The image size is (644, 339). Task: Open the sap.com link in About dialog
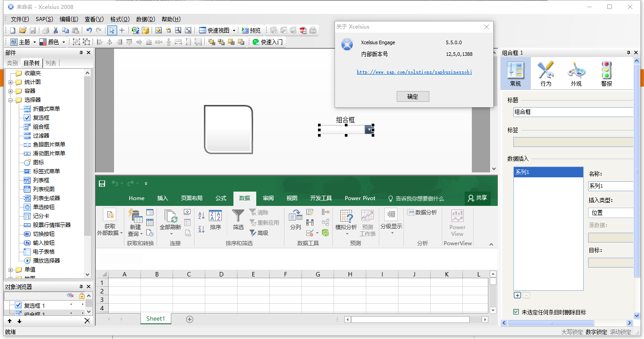pyautogui.click(x=414, y=72)
